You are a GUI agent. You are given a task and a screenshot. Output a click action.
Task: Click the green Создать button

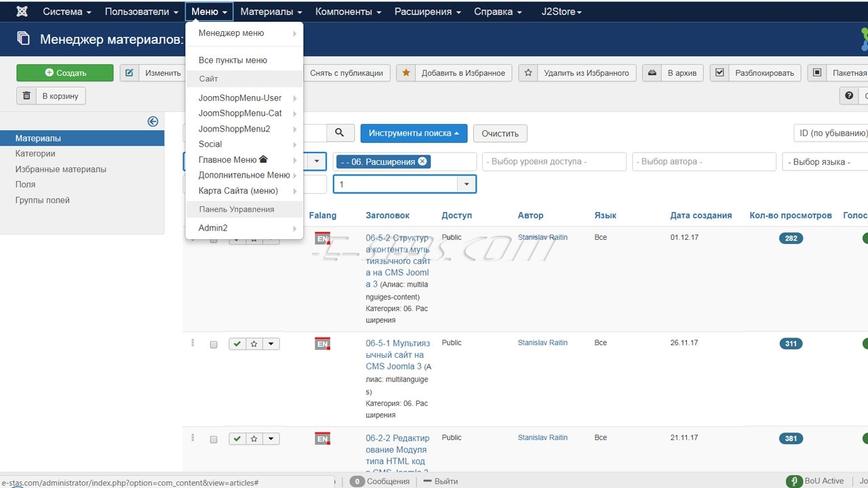[x=65, y=73]
